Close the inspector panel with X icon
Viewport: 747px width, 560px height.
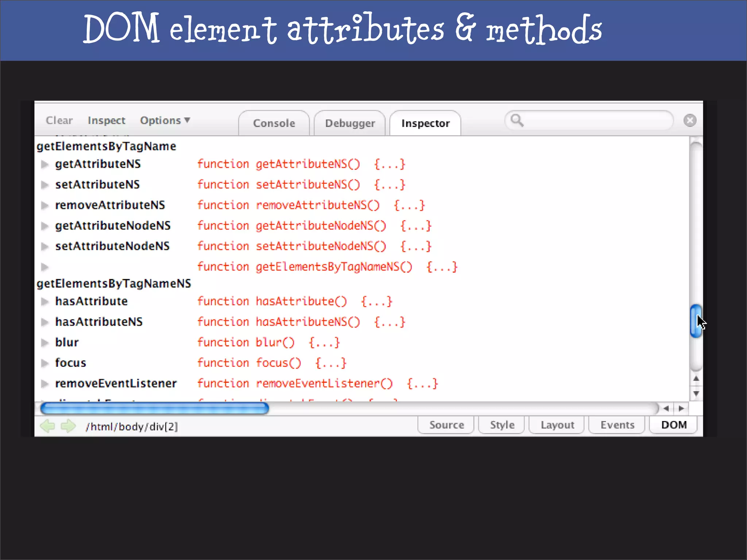690,120
